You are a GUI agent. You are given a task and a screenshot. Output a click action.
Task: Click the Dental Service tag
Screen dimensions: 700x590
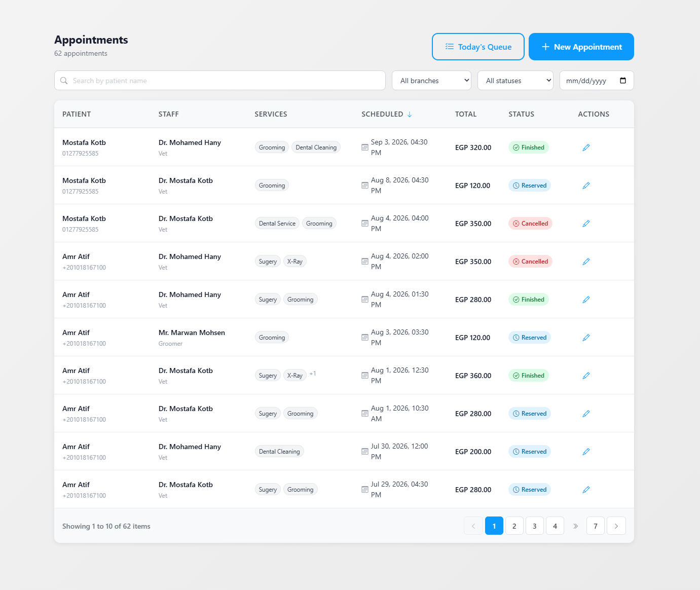pos(277,224)
